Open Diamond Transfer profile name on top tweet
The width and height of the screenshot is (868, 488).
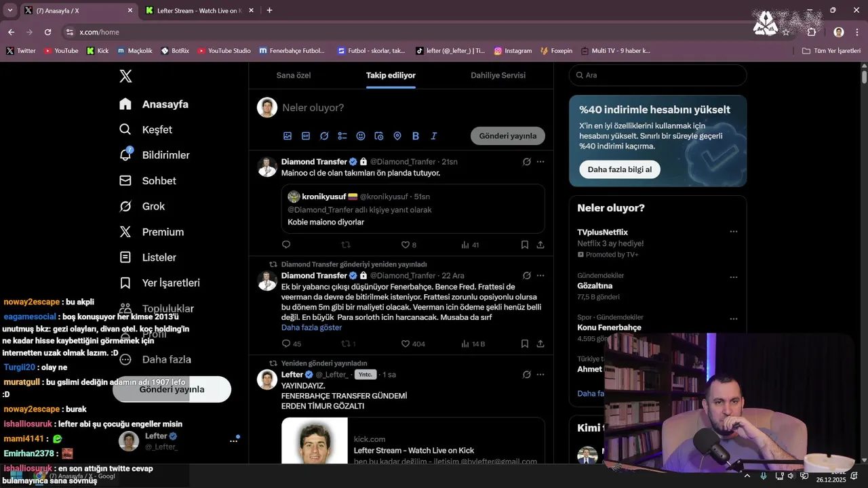[x=314, y=162]
